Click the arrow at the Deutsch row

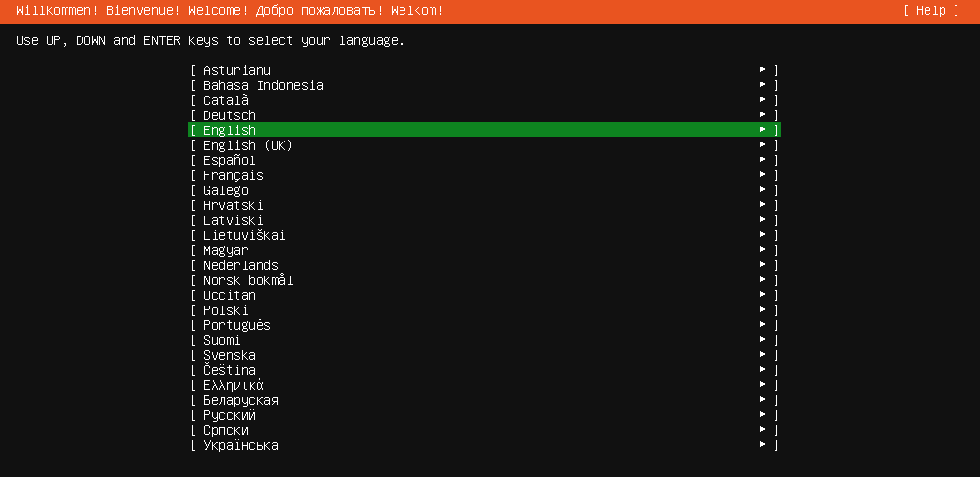click(763, 115)
